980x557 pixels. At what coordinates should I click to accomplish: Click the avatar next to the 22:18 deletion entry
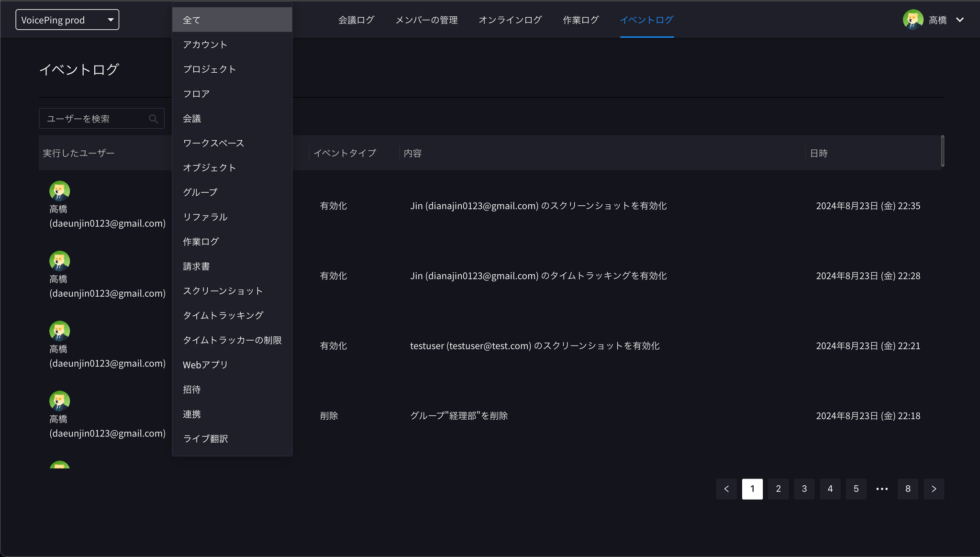tap(59, 400)
